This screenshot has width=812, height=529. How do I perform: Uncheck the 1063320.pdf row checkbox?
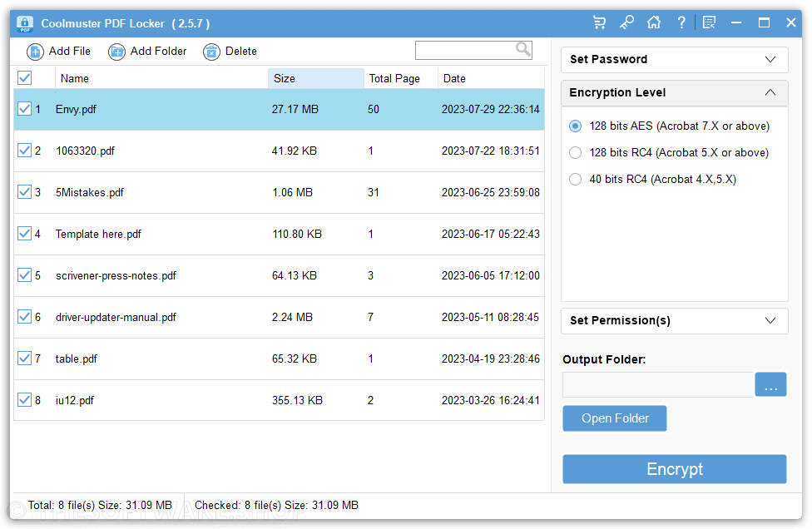(24, 151)
